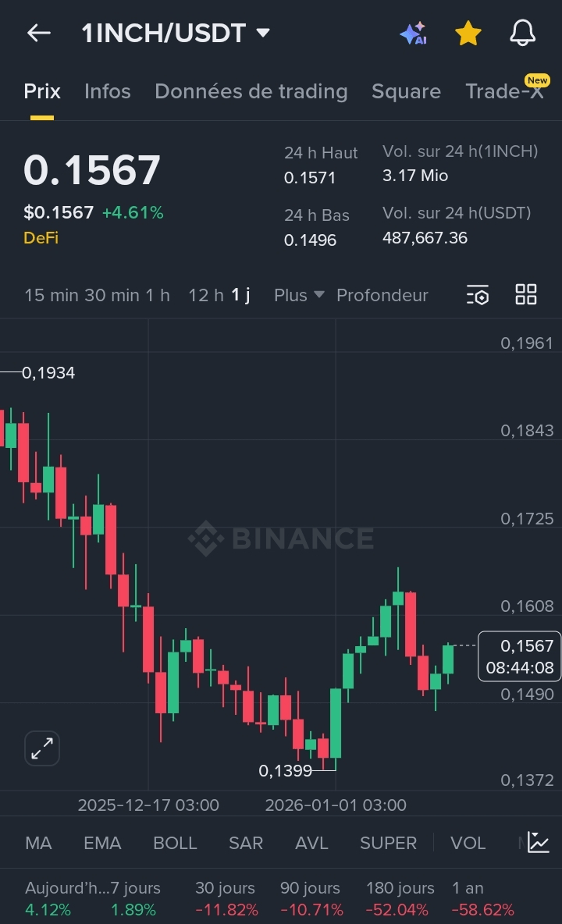This screenshot has width=562, height=924.
Task: Toggle the BOLL indicator
Action: tap(175, 843)
